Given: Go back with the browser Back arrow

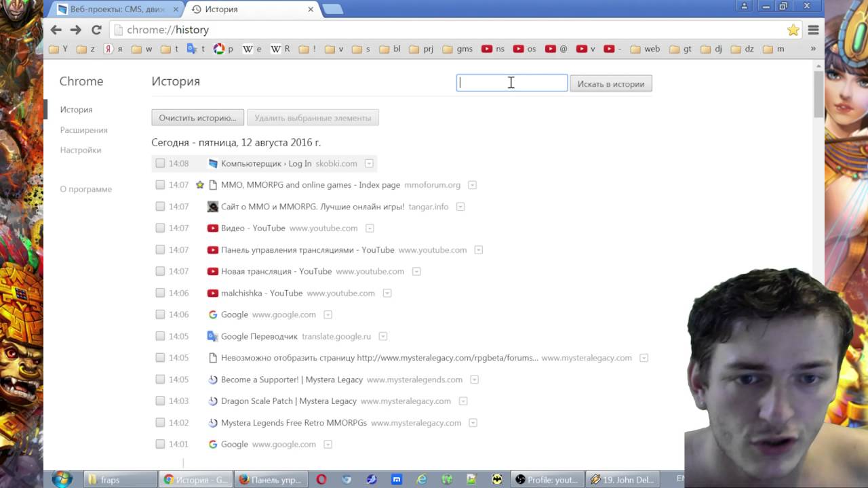Looking at the screenshot, I should (56, 30).
